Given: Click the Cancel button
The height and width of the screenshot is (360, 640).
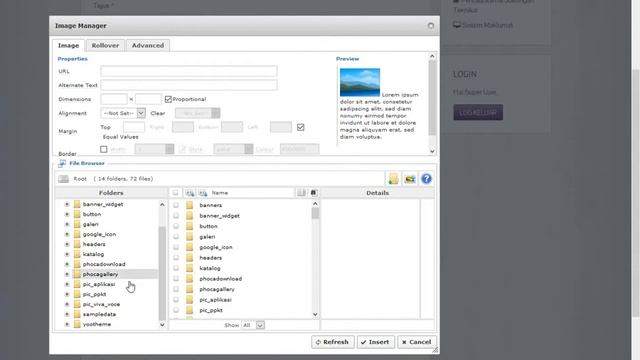Looking at the screenshot, I should coord(417,342).
